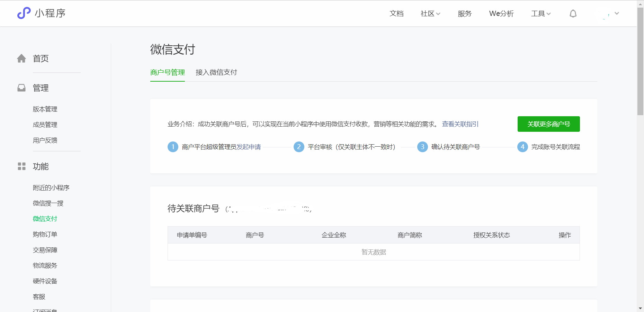Viewport: 644px width, 312px height.
Task: Open 文档 in the top navigation
Action: click(x=396, y=13)
